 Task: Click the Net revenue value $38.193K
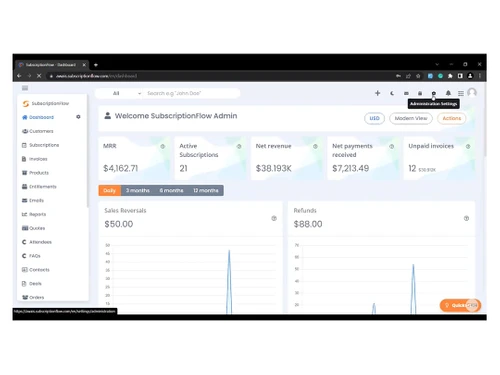(x=274, y=168)
